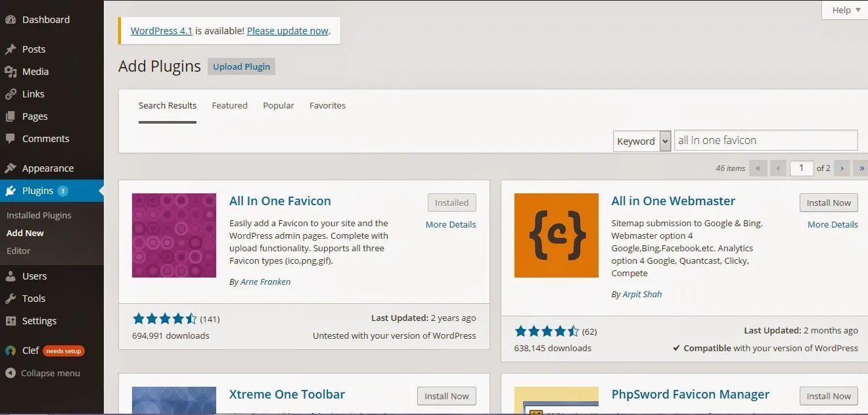Image resolution: width=868 pixels, height=415 pixels.
Task: Click WordPress 4.1 link
Action: [162, 31]
